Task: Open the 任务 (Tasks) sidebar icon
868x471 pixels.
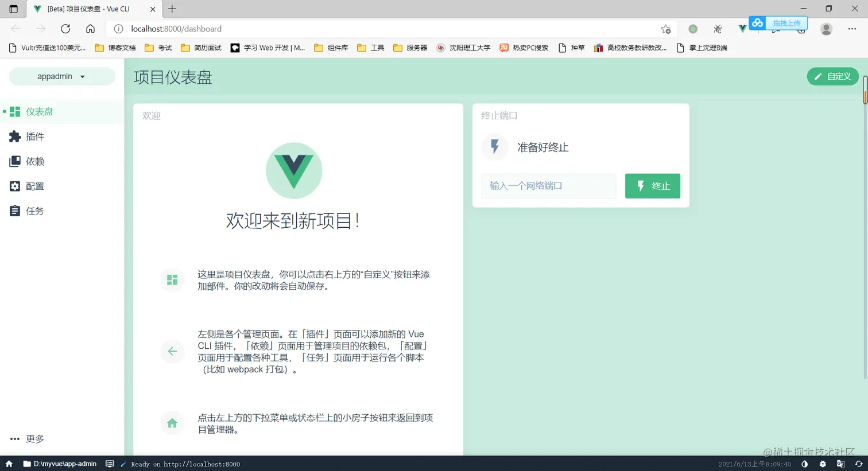Action: 14,210
